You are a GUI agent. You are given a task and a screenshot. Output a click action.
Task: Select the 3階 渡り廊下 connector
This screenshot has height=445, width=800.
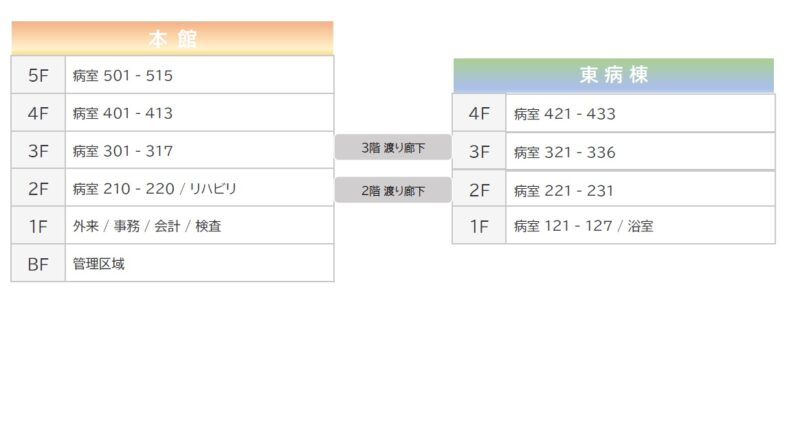393,148
